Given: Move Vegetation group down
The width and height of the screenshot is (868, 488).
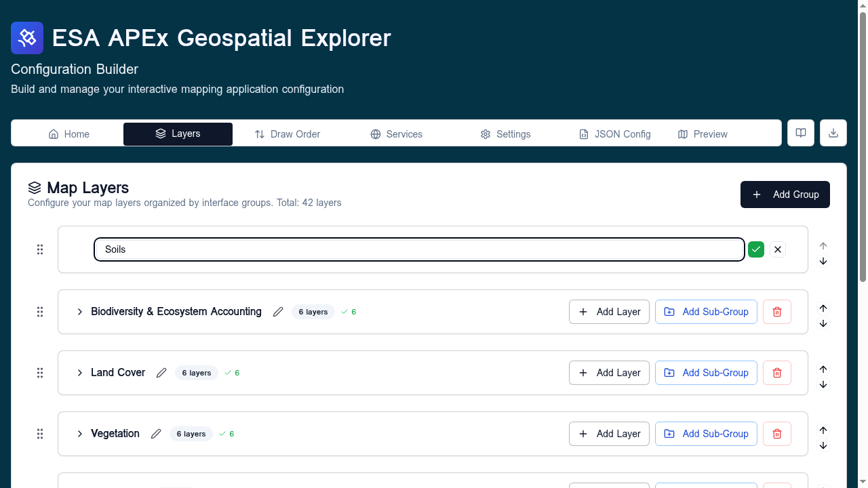Looking at the screenshot, I should (x=823, y=445).
